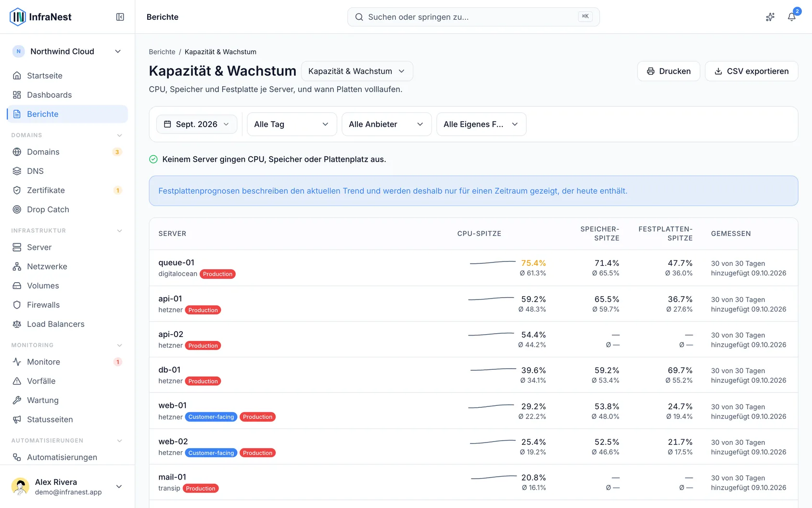Open the Alle Anbieter filter dropdown
The image size is (812, 508).
pos(386,124)
